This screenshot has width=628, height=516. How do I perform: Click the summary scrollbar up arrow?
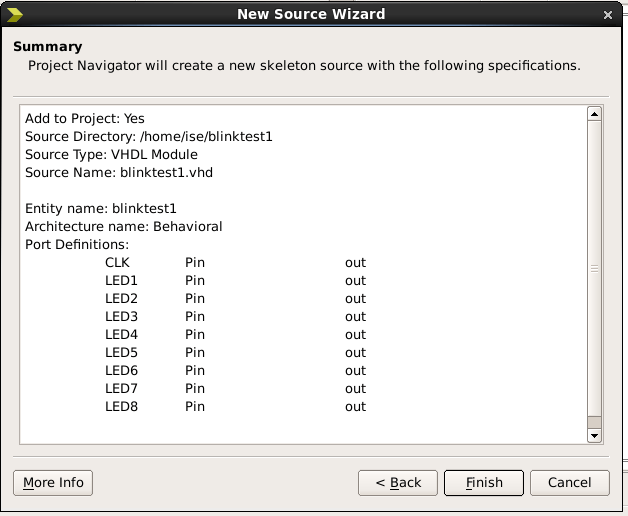coord(594,113)
